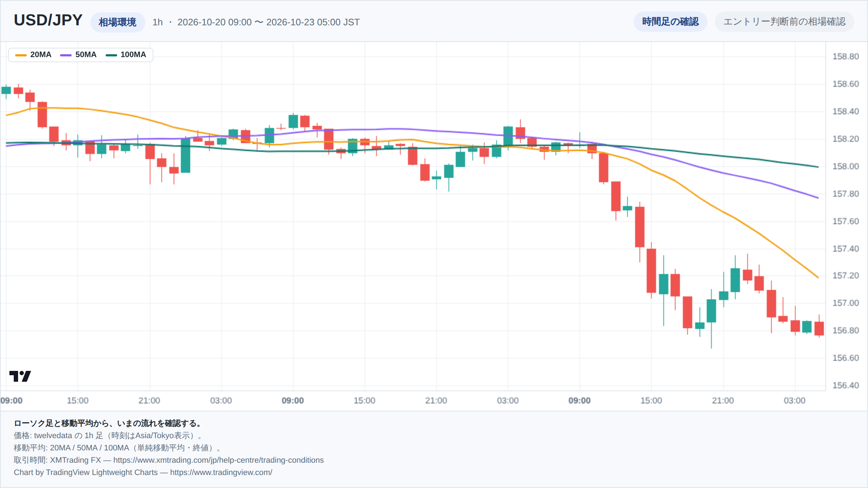This screenshot has width=868, height=488.
Task: Click price label 158.60 on axis
Action: (x=846, y=84)
